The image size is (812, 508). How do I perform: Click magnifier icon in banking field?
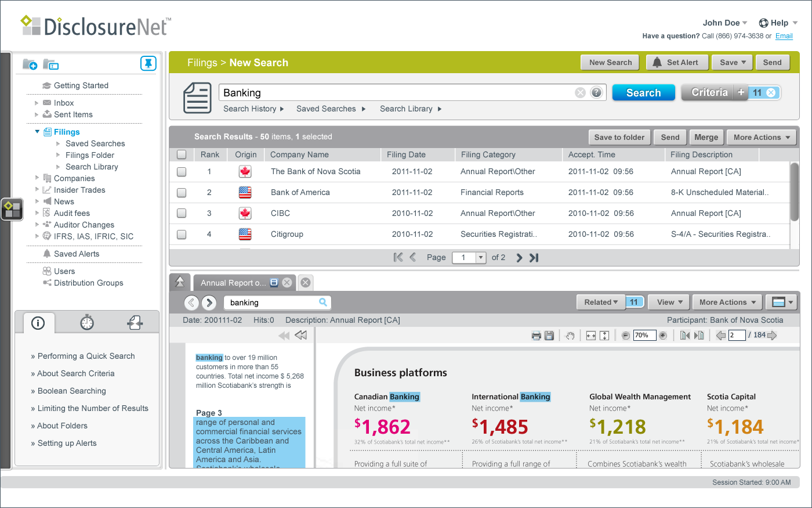point(323,302)
